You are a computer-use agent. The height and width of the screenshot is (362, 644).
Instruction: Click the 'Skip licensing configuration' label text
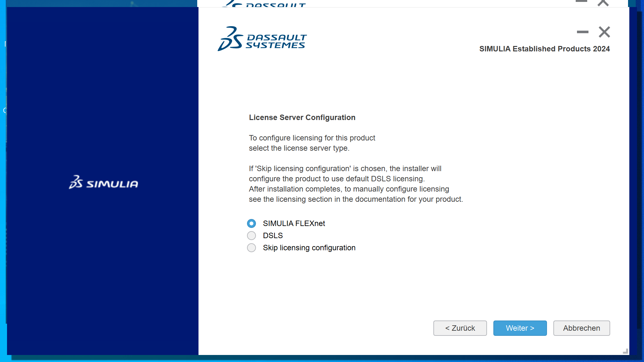(x=309, y=248)
